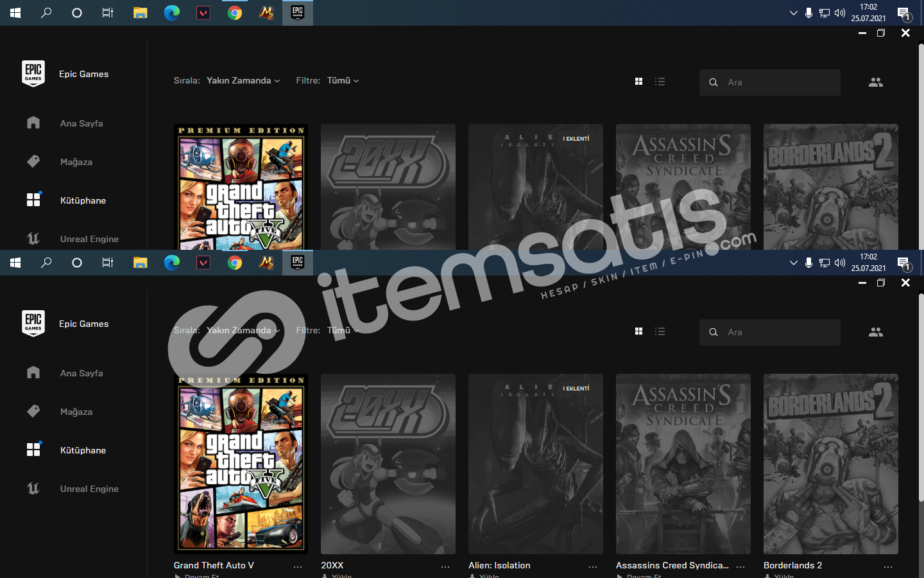Open the orange M app in lower taskbar

coord(266,263)
